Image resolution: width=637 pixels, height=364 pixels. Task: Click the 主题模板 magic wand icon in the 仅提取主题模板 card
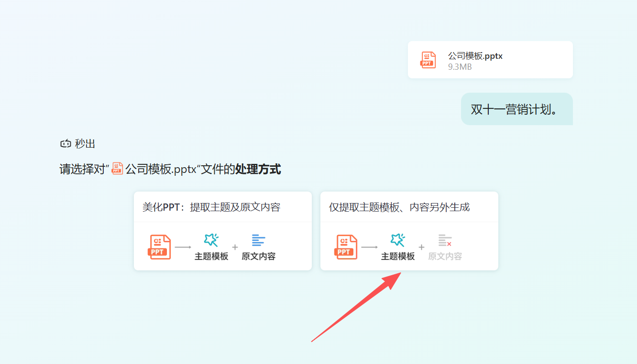(x=397, y=240)
